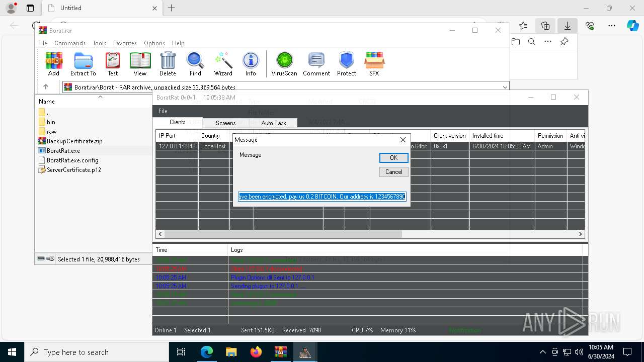Image resolution: width=644 pixels, height=362 pixels.
Task: Click Client version column header
Action: pyautogui.click(x=450, y=136)
